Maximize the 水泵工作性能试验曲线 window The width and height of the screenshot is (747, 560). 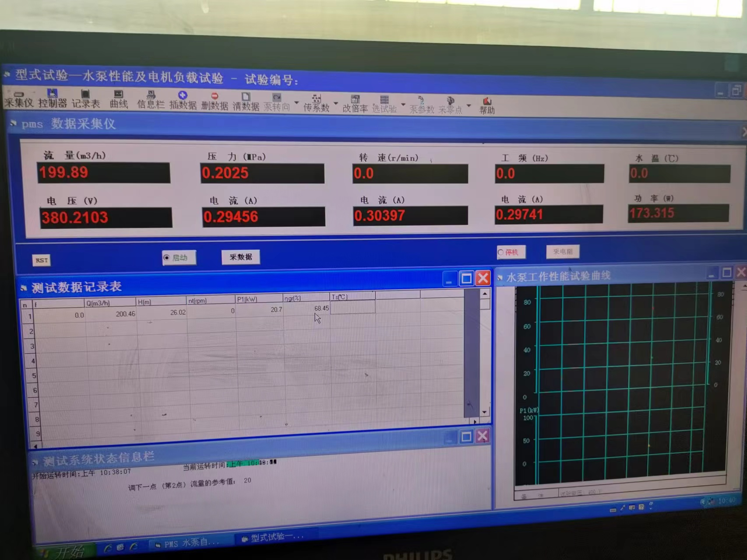[727, 273]
